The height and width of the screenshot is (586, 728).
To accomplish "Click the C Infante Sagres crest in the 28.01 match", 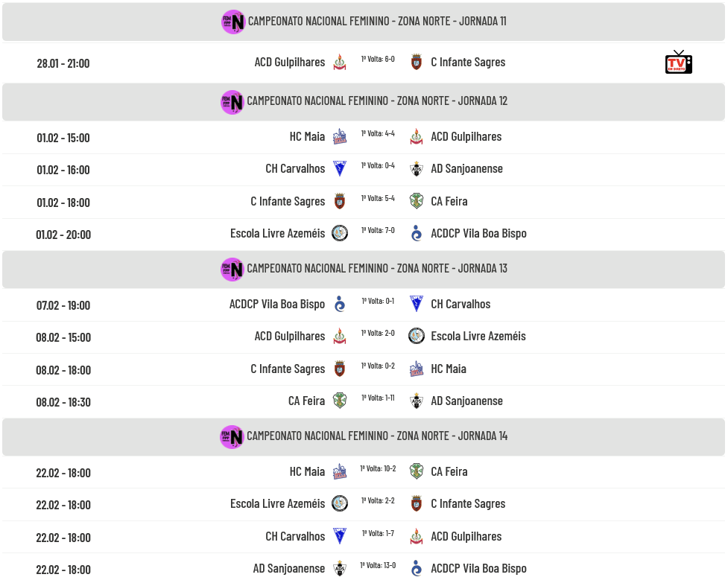I will click(417, 63).
